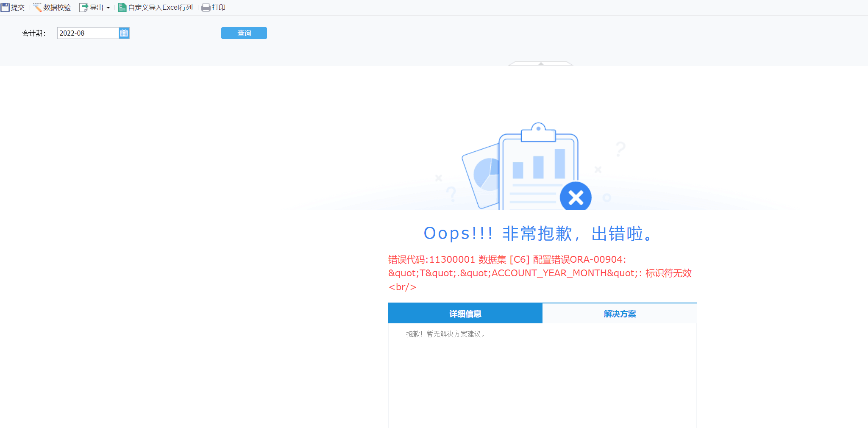Click the 导出 toolbar label

(97, 8)
